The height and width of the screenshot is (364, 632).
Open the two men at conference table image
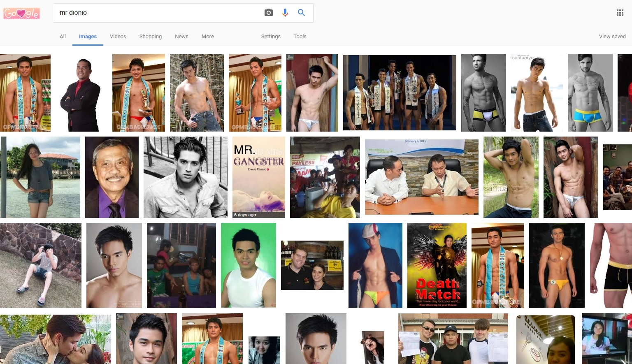(x=422, y=177)
